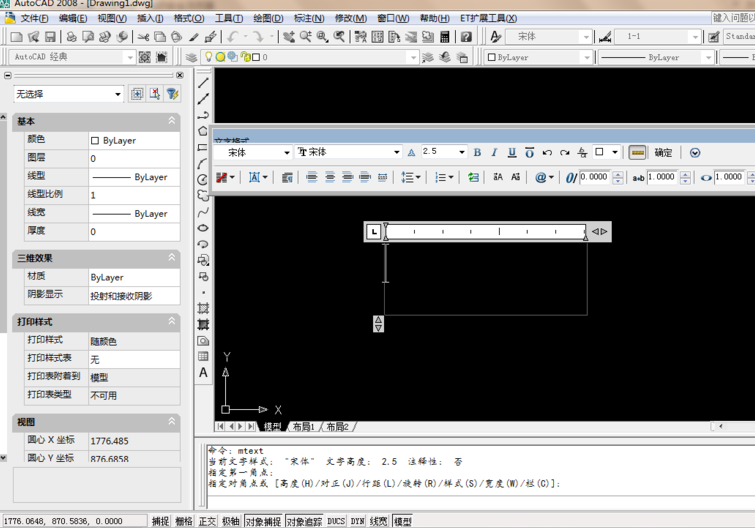Click the 确定 button in text toolbar

(x=663, y=153)
